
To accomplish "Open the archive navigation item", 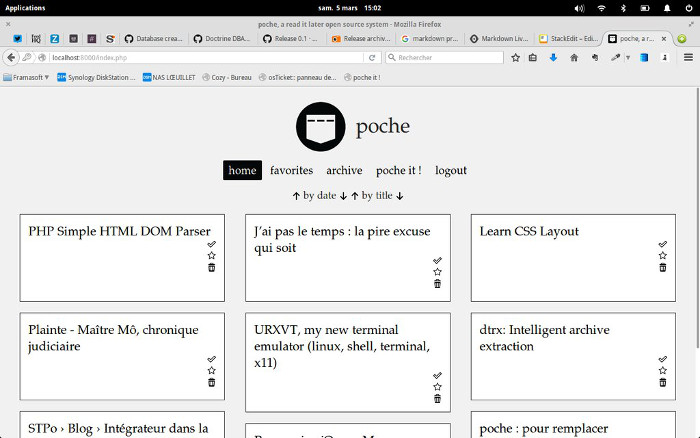I will pyautogui.click(x=344, y=171).
